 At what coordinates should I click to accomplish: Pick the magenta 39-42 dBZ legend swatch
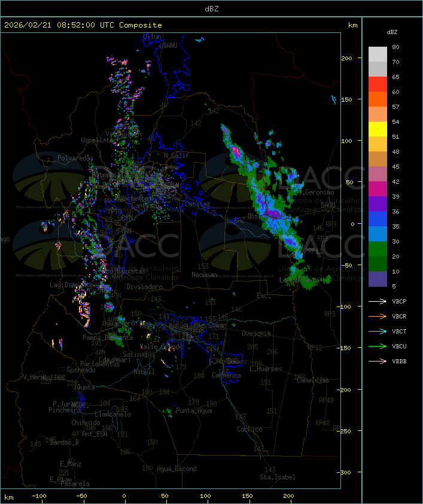coord(378,189)
